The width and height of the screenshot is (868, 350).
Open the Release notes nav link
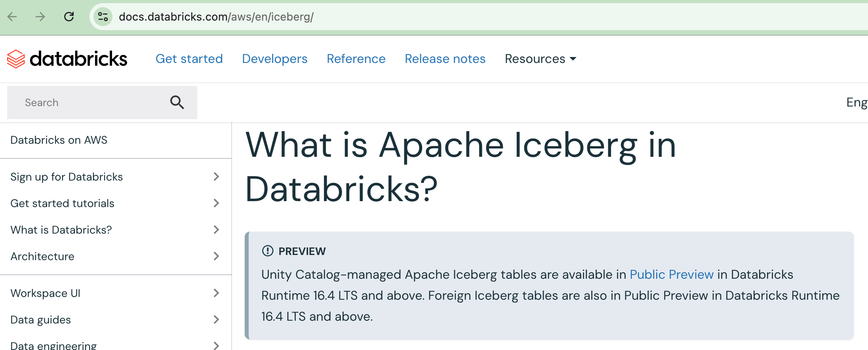coord(445,59)
